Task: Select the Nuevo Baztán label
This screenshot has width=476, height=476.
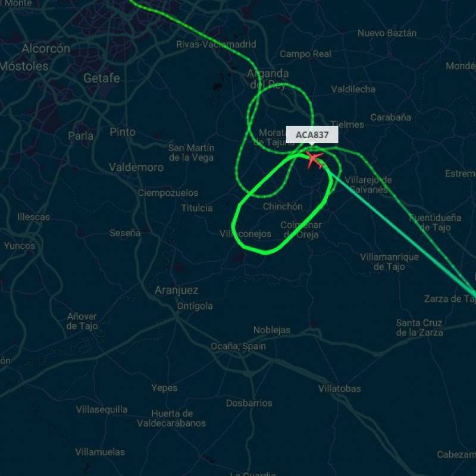Action: click(x=387, y=33)
